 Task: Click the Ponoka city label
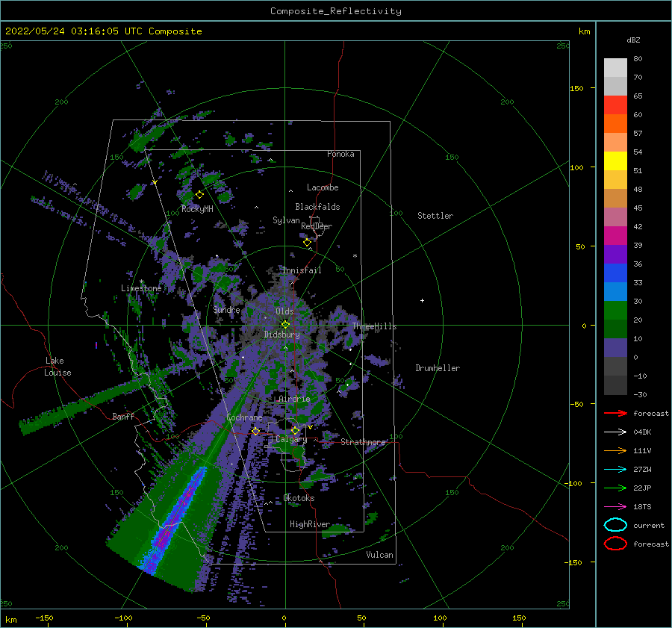pos(340,154)
